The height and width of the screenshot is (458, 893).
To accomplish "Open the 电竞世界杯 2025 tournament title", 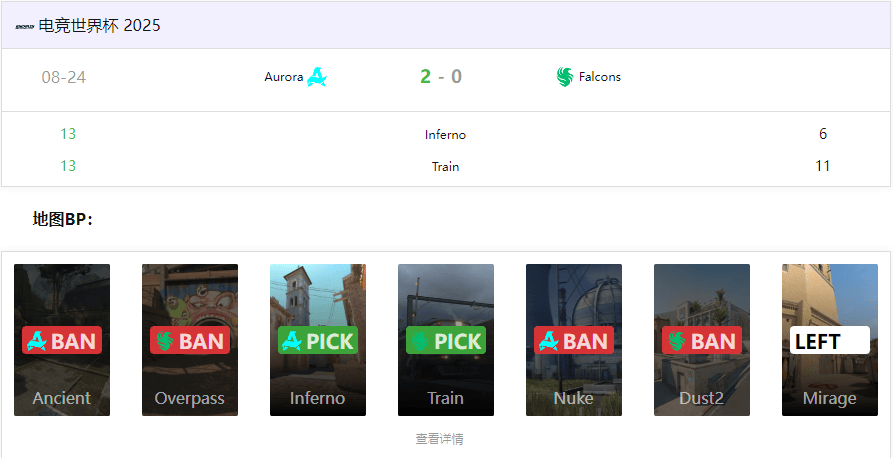I will (100, 26).
